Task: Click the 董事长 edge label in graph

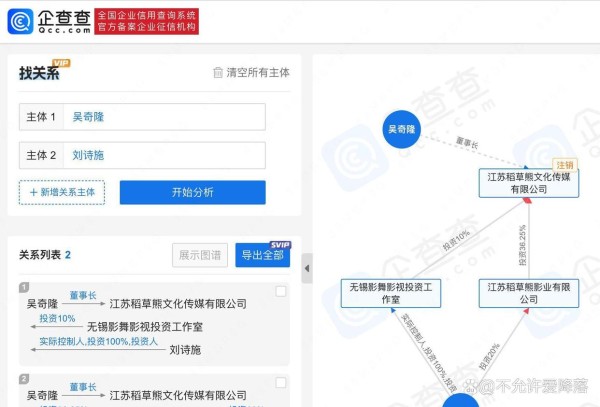Action: pos(467,143)
